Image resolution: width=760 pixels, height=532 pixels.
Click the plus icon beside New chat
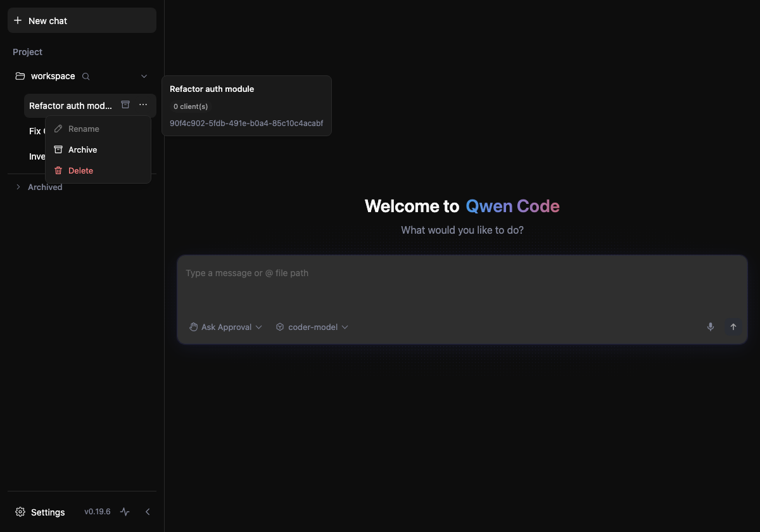click(18, 20)
